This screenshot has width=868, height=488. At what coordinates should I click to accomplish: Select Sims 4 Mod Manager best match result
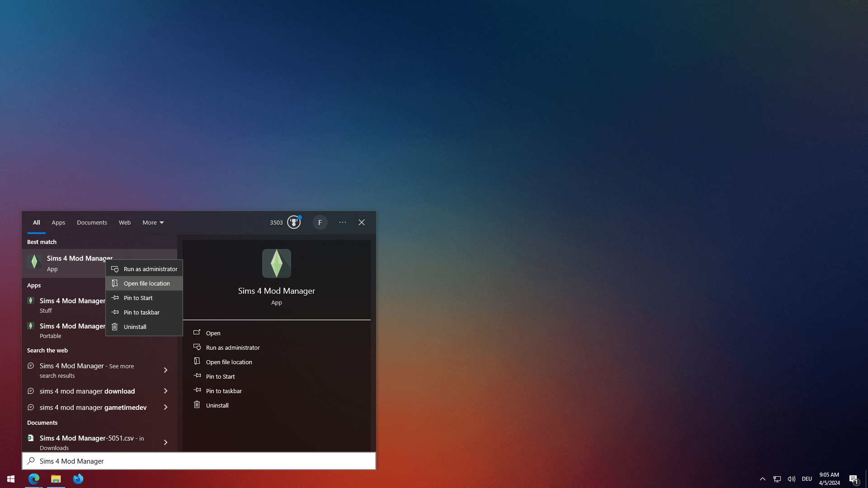coord(64,263)
